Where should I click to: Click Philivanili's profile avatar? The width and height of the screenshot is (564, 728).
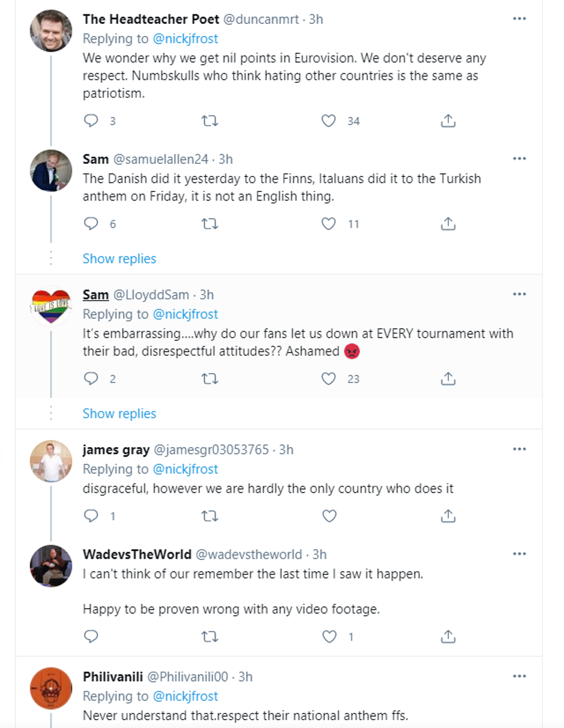point(51,688)
